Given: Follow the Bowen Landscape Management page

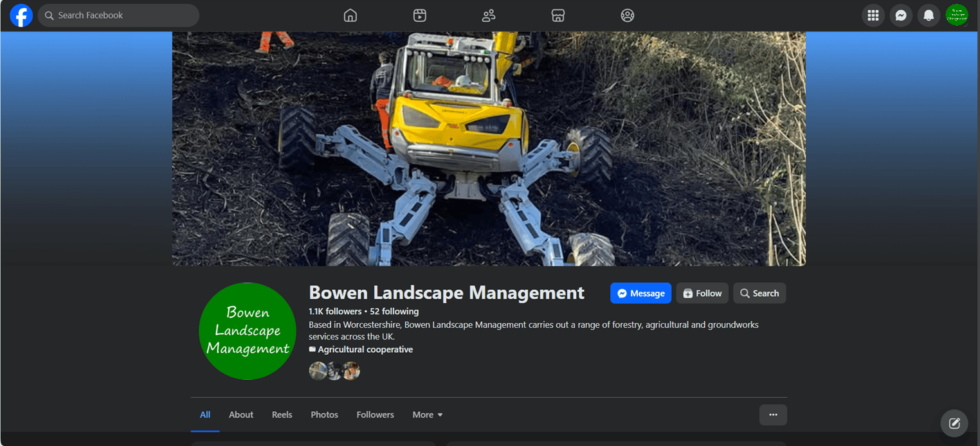Looking at the screenshot, I should pyautogui.click(x=702, y=294).
